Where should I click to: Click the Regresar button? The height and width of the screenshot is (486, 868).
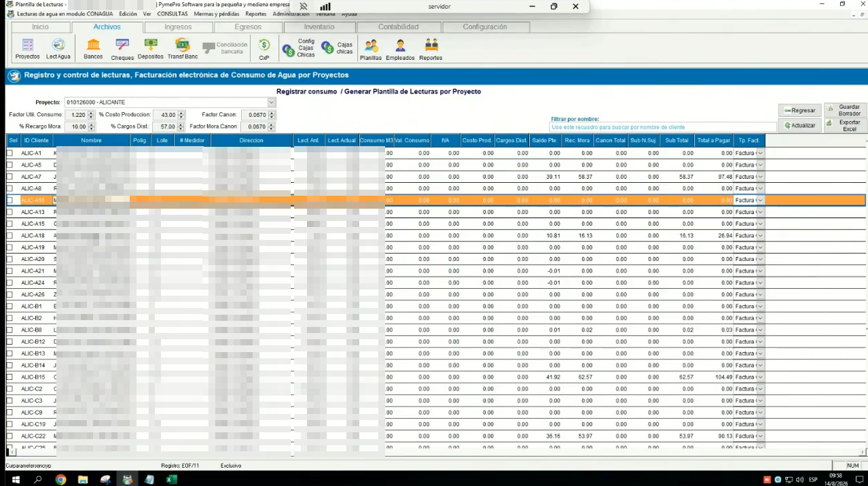point(799,110)
